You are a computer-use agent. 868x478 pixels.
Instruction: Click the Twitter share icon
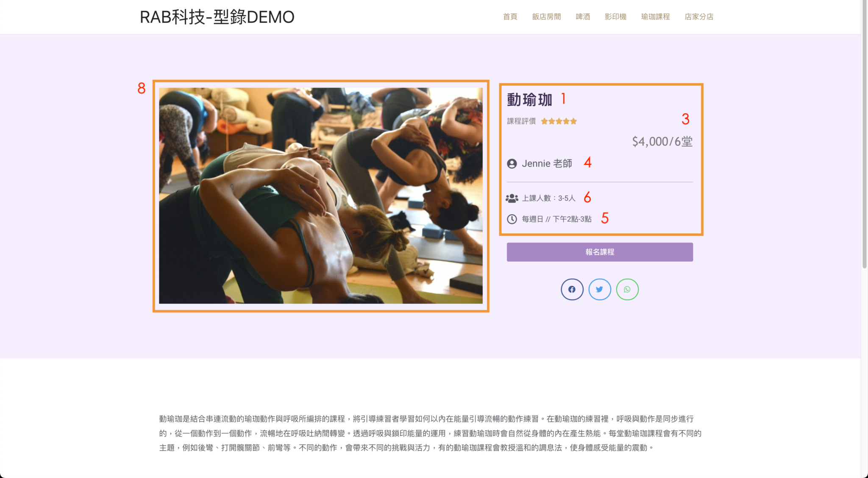[599, 289]
